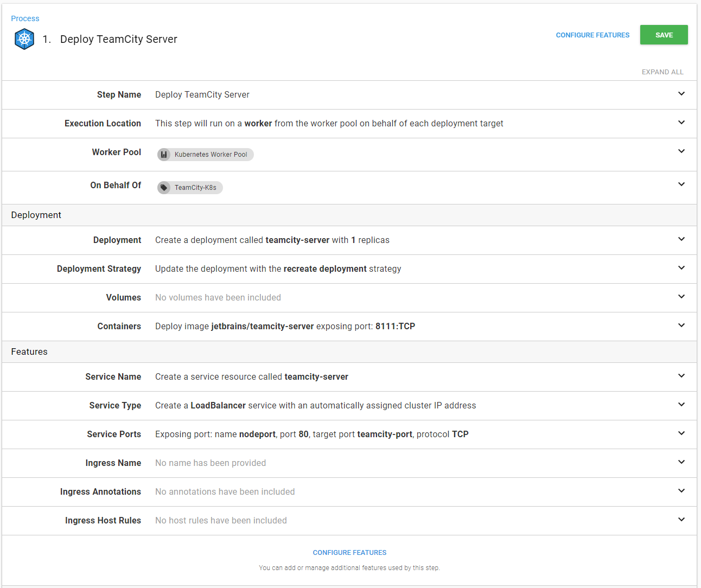Click Configure Features link at bottom
Image resolution: width=701 pixels, height=588 pixels.
[x=349, y=553]
